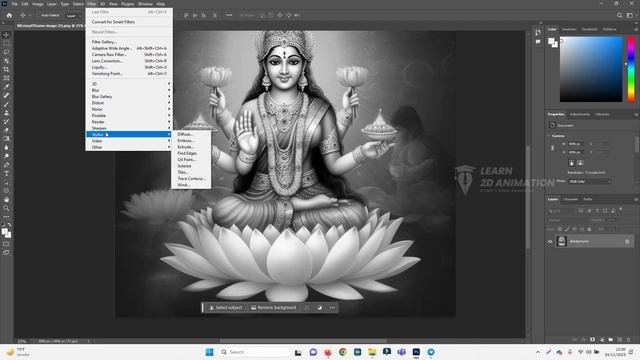Expand the Distort submenu
This screenshot has height=360, width=640.
pyautogui.click(x=129, y=103)
